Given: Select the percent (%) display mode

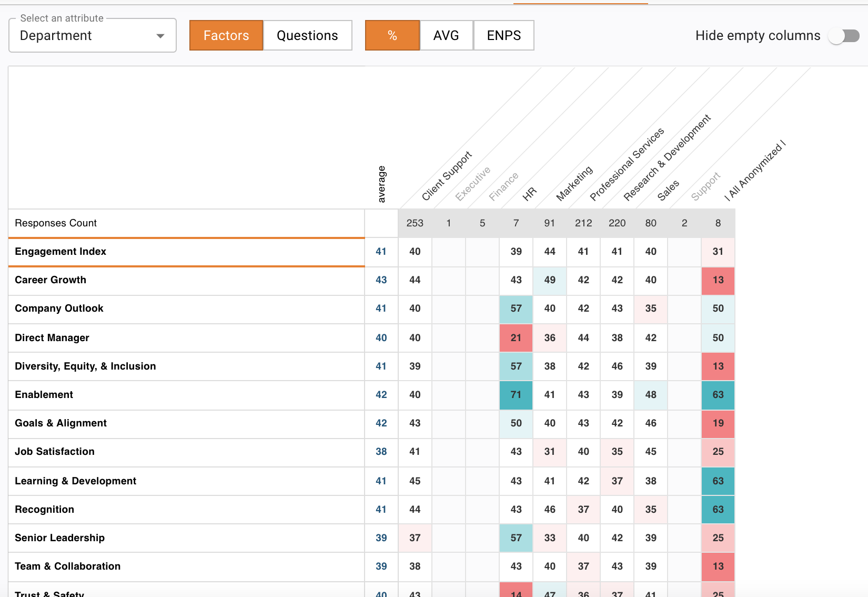Looking at the screenshot, I should (x=392, y=35).
